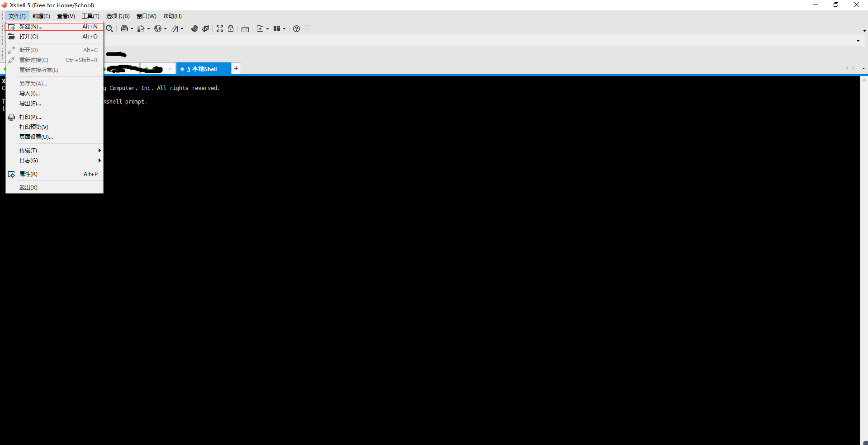Open the 工具(T) menu
Viewport: 868px width, 445px height.
90,16
